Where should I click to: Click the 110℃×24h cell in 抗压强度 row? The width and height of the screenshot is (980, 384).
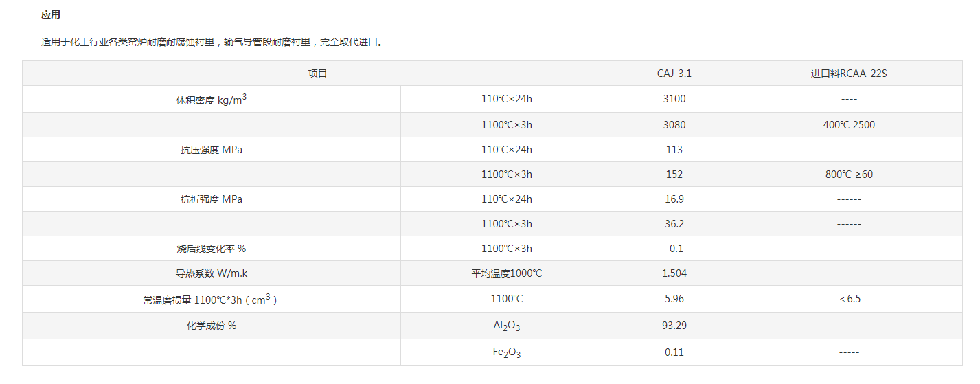(x=507, y=150)
